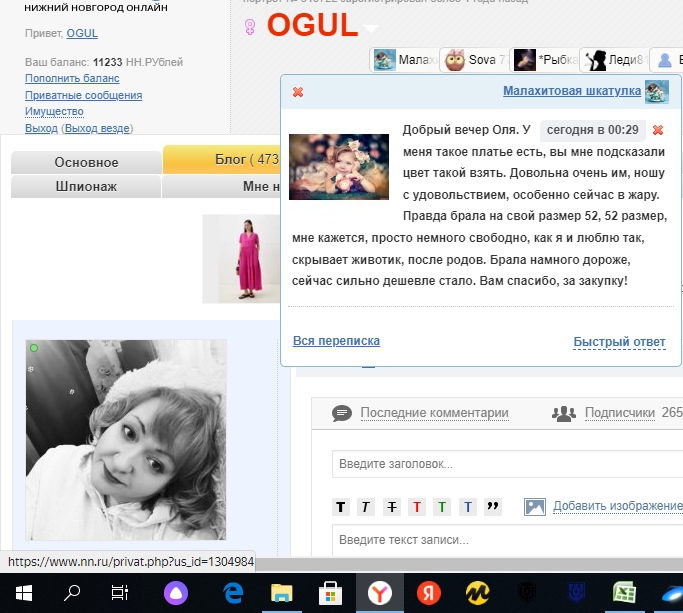Focus the Введите заголовок field
The height and width of the screenshot is (613, 683).
[x=507, y=464]
